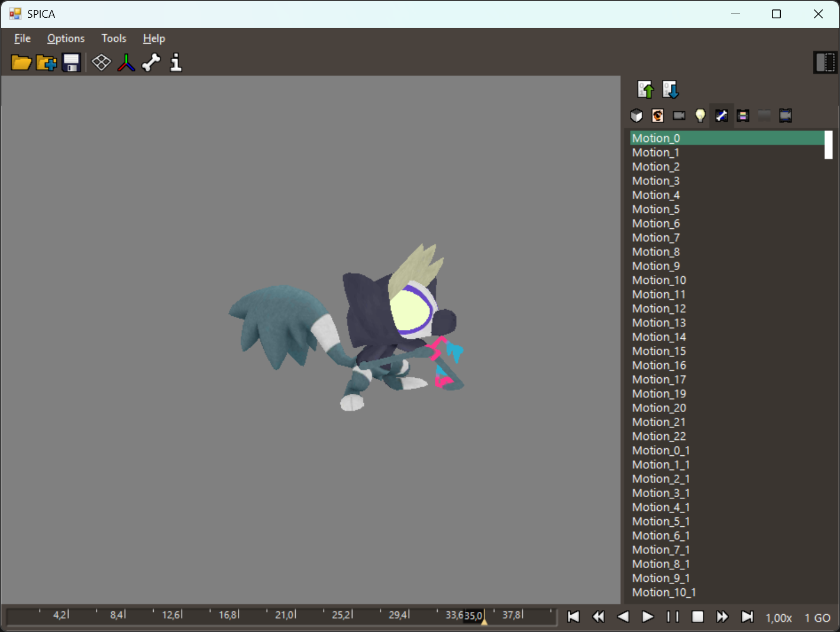The image size is (840, 632).
Task: Click the Merge file folder-plus icon
Action: [47, 62]
